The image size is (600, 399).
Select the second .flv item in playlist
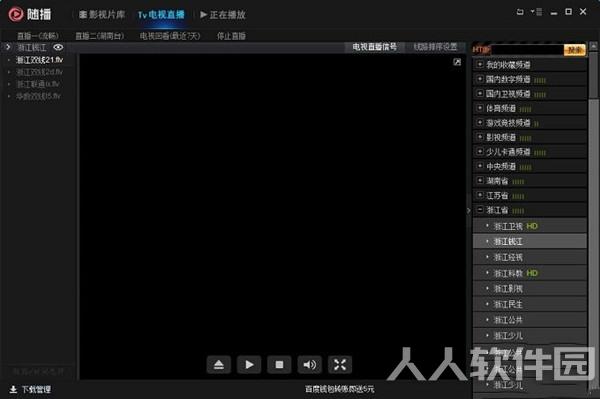39,72
